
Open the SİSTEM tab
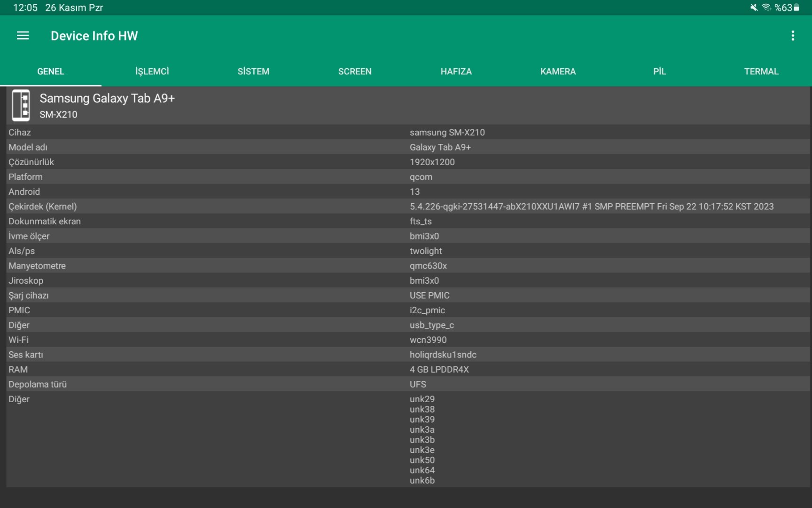click(254, 71)
